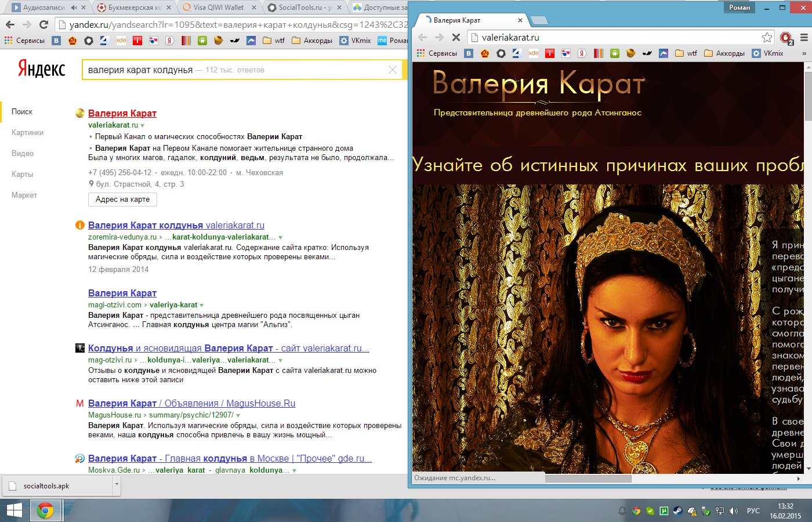Clear the Yandex search field
Screen dimensions: 812x522
click(x=393, y=70)
